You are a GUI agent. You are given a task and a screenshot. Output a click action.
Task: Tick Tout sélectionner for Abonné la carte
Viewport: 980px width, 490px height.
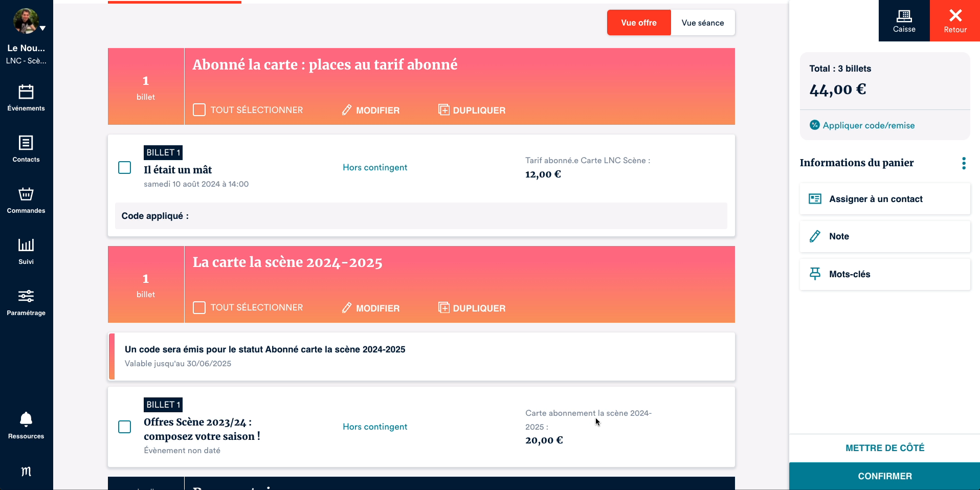point(199,110)
